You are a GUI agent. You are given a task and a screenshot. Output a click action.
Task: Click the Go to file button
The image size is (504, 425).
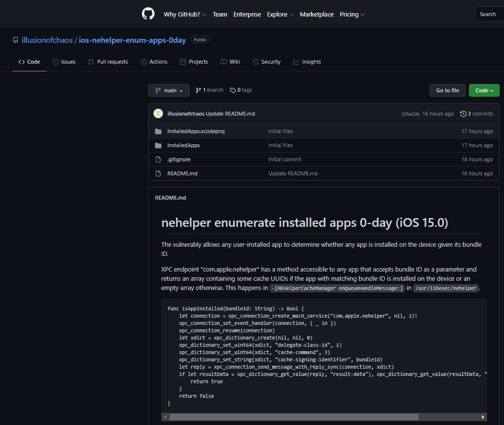448,90
